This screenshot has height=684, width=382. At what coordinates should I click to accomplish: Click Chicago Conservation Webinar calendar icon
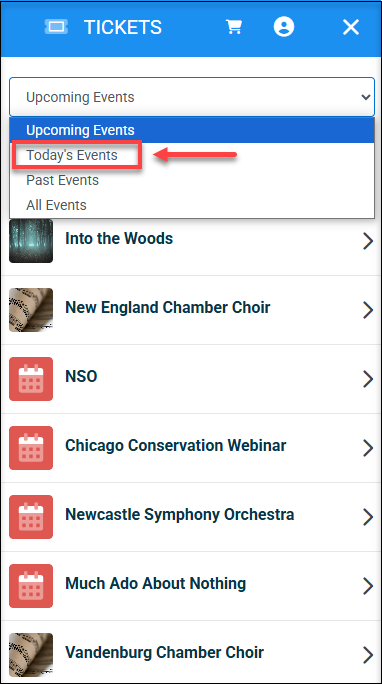[x=31, y=448]
